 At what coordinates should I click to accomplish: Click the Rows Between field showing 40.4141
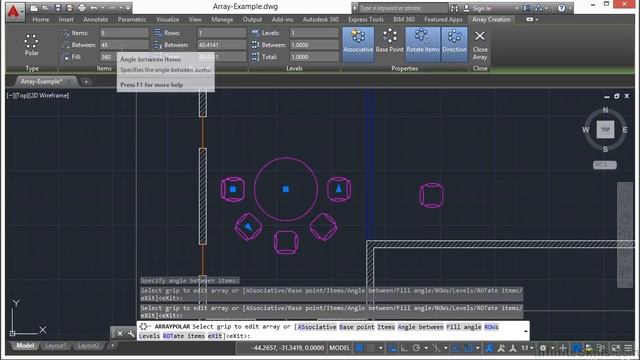[222, 45]
